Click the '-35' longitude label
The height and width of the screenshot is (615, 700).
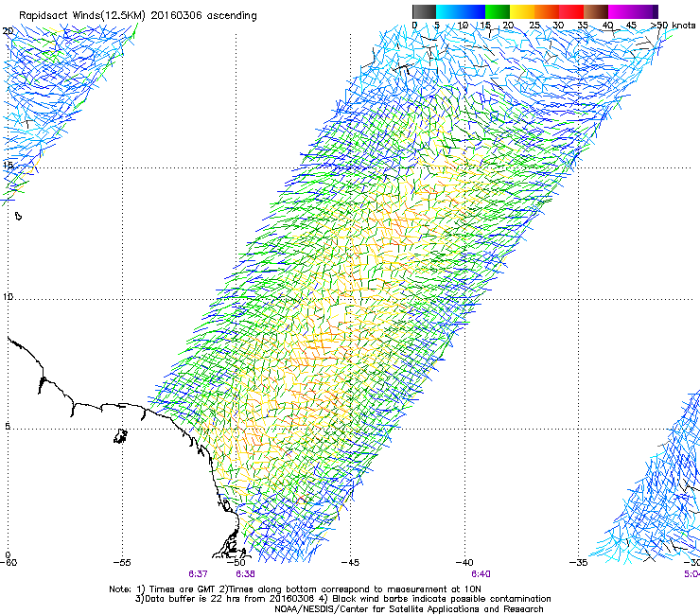click(x=579, y=563)
